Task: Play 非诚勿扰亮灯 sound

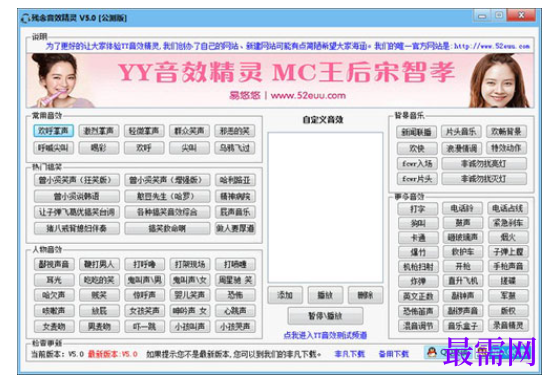Action: (484, 164)
